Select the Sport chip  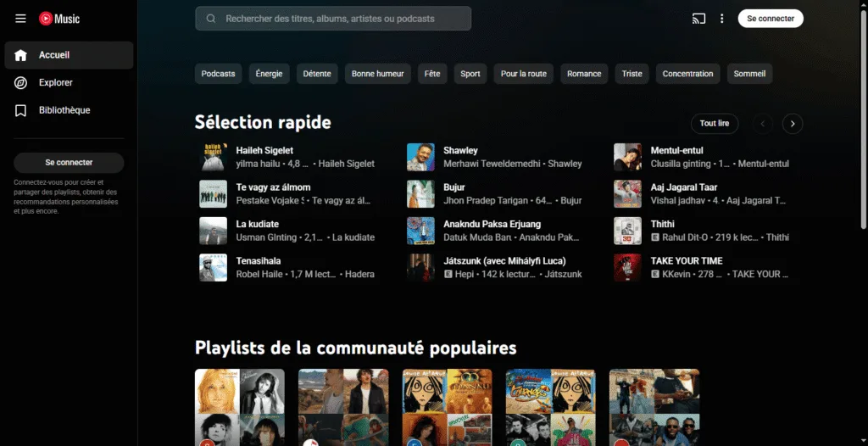(x=470, y=74)
